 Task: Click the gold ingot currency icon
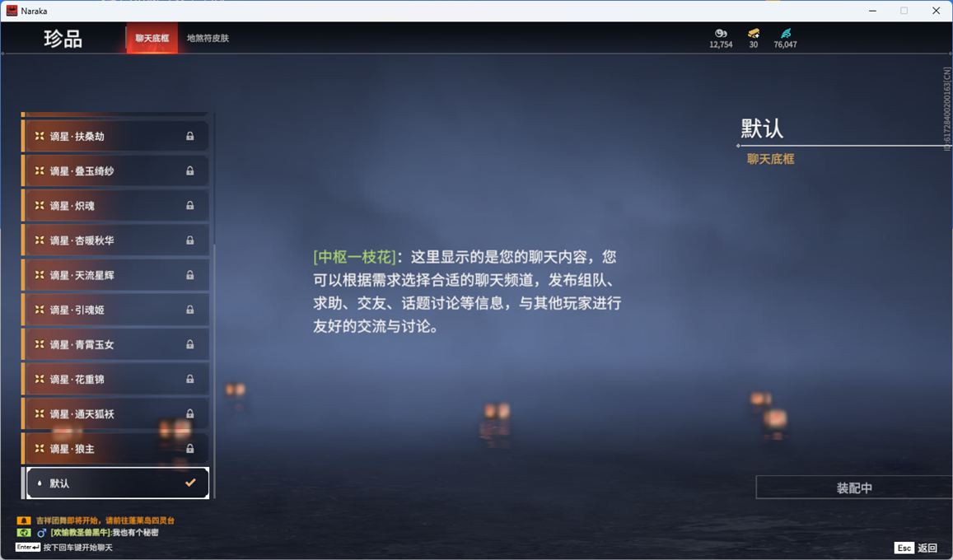754,34
